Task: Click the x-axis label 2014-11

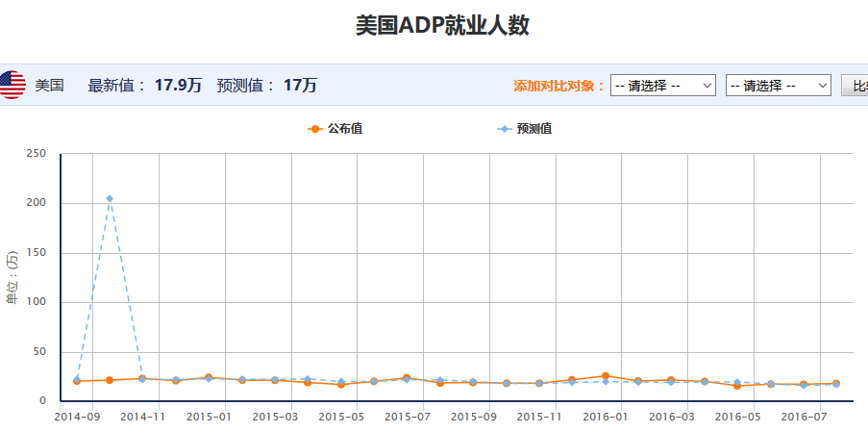Action: pyautogui.click(x=143, y=417)
